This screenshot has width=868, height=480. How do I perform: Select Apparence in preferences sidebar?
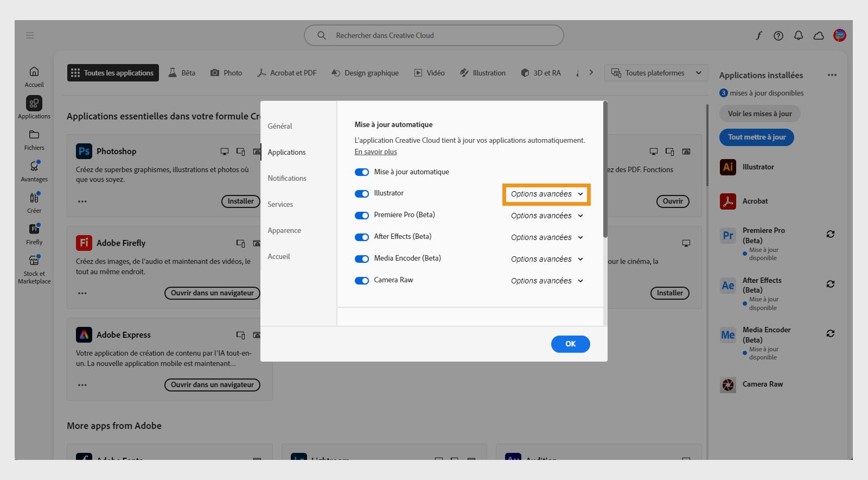284,230
